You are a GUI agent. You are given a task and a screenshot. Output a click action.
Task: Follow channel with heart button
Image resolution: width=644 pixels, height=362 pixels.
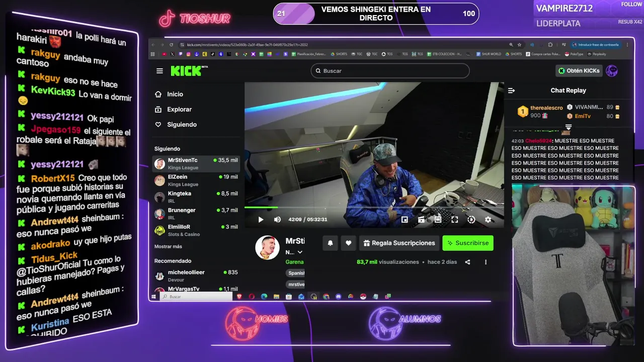[x=348, y=243]
